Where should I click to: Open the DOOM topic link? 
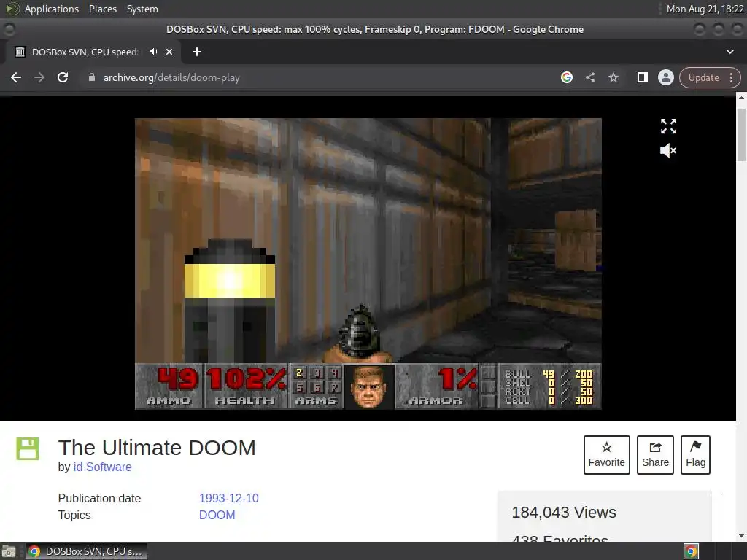coord(217,516)
